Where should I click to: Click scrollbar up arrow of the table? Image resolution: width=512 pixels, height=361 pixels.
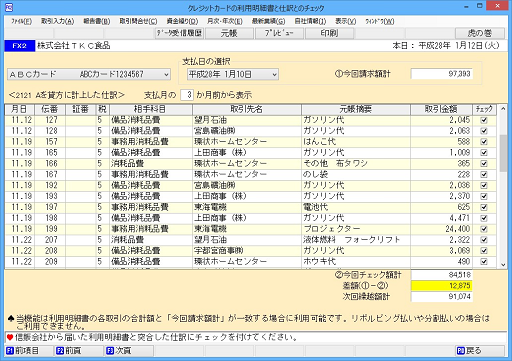(x=503, y=109)
